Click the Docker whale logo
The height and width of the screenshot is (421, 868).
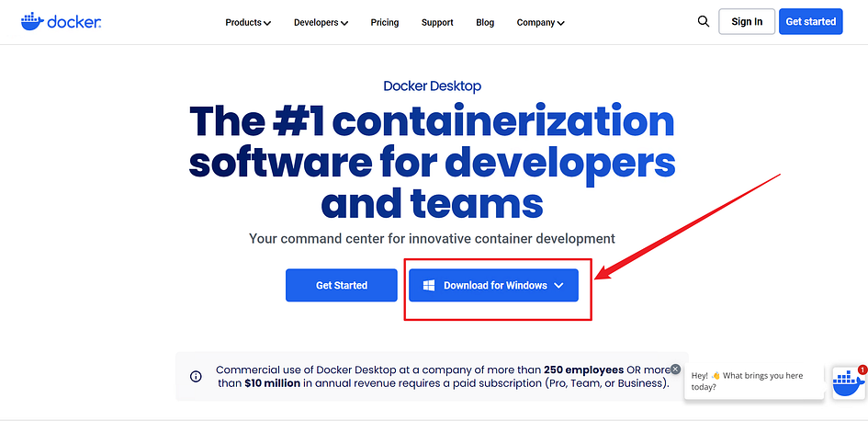(x=61, y=22)
